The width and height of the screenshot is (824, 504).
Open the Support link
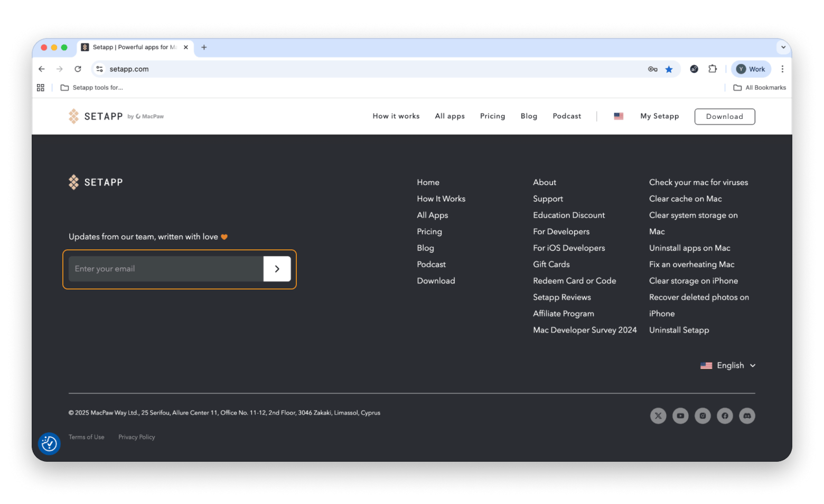[548, 199]
